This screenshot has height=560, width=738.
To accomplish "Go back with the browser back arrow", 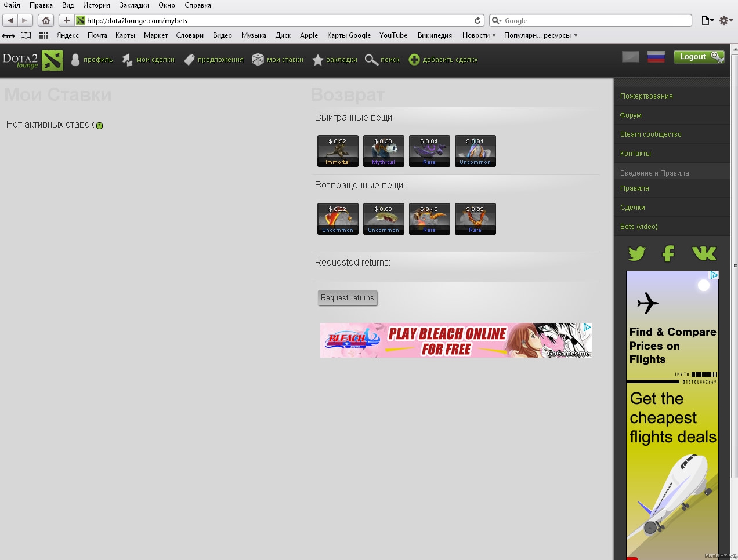I will click(10, 20).
